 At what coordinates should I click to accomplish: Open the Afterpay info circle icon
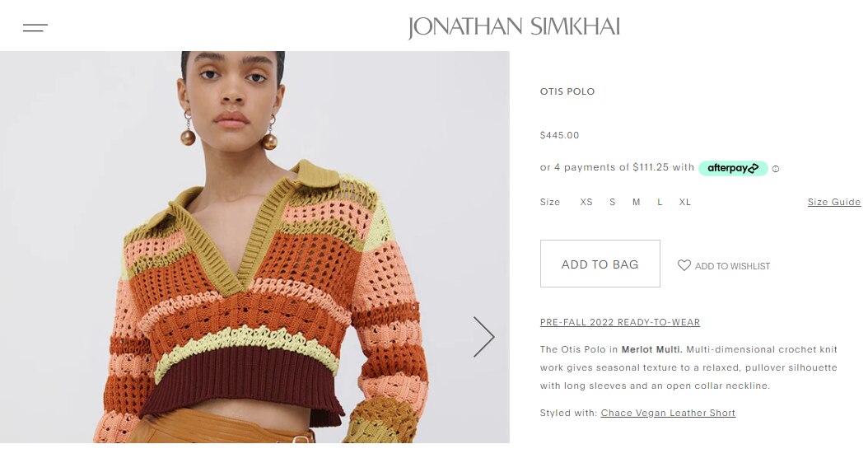[776, 169]
